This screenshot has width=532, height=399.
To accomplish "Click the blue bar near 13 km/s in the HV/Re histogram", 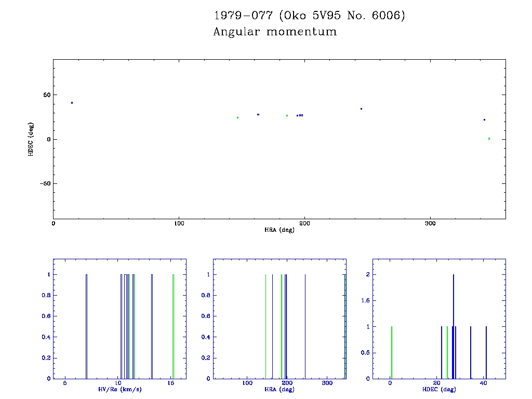I will coord(152,326).
